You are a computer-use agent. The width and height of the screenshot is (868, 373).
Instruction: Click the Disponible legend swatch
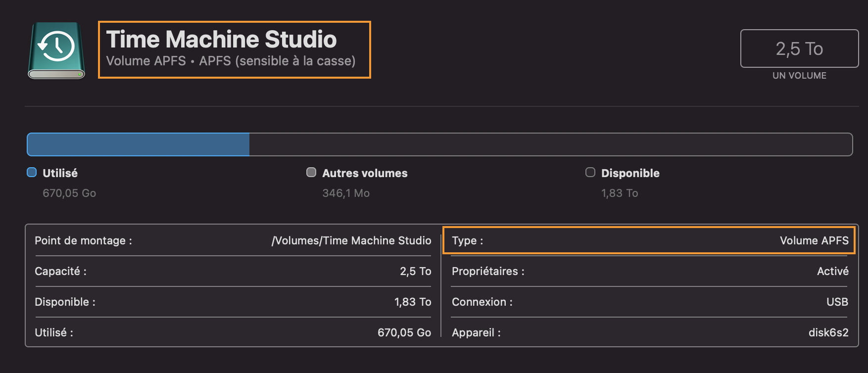click(590, 172)
